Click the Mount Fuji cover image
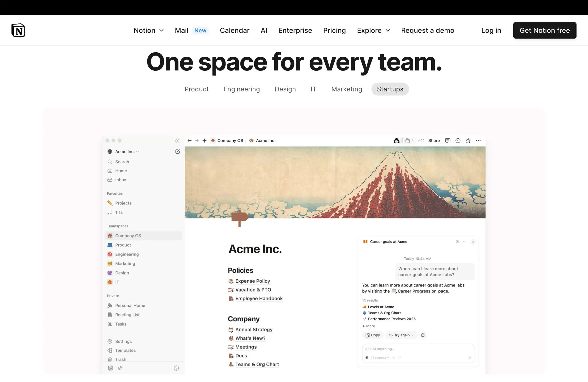588x382 pixels. 335,182
